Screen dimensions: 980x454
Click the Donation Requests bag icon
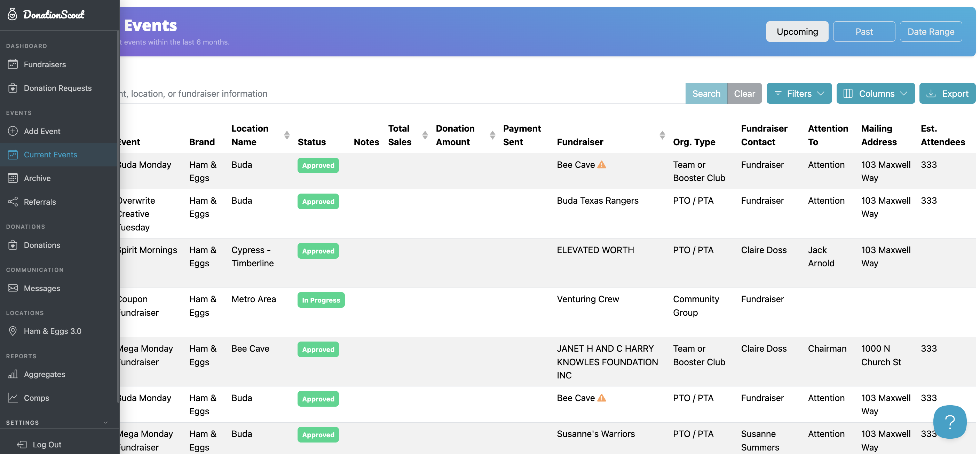[13, 88]
